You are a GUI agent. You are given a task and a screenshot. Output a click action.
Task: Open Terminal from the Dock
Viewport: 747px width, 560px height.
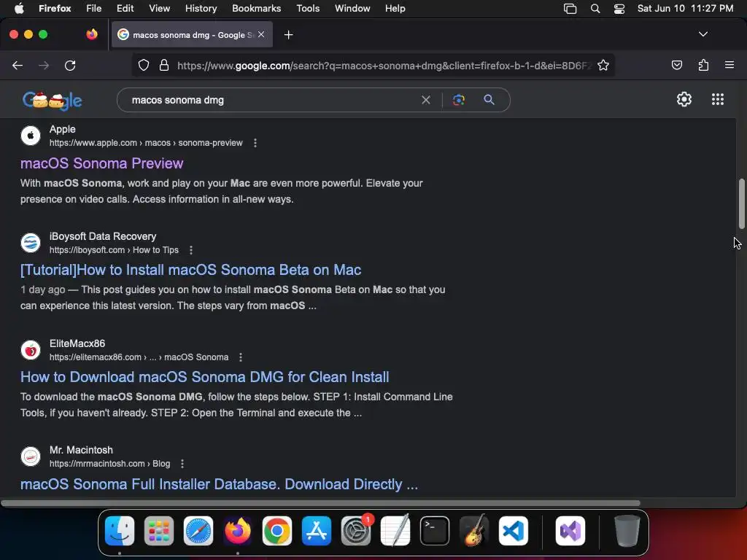point(435,531)
